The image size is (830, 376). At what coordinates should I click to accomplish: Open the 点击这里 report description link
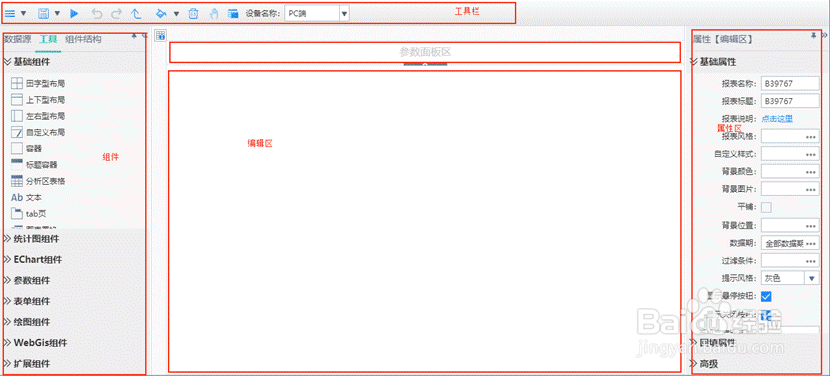pos(777,119)
